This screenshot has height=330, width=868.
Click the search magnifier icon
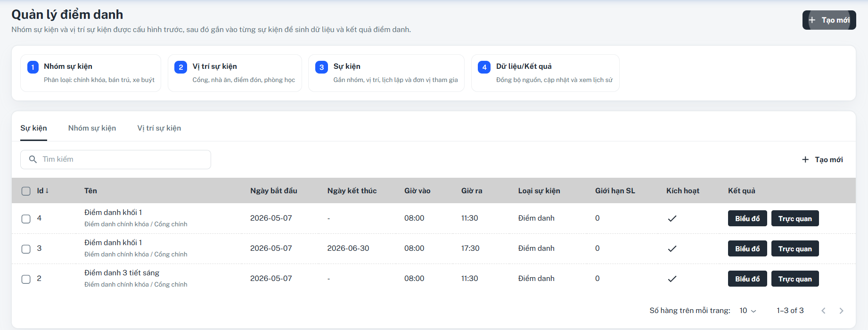33,159
